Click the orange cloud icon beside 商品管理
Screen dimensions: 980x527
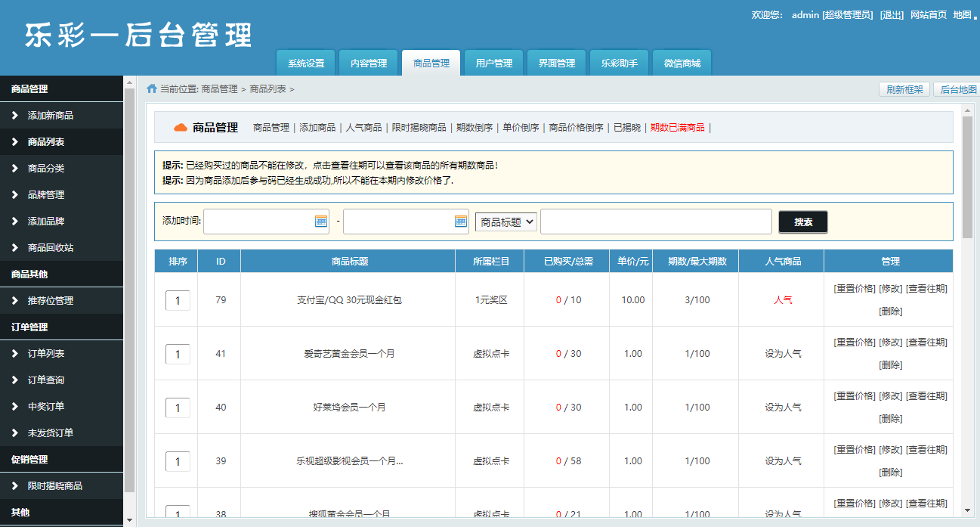click(x=180, y=128)
